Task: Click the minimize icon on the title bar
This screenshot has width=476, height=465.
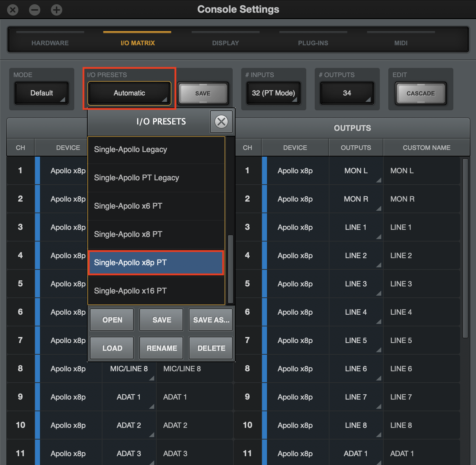Action: point(34,10)
